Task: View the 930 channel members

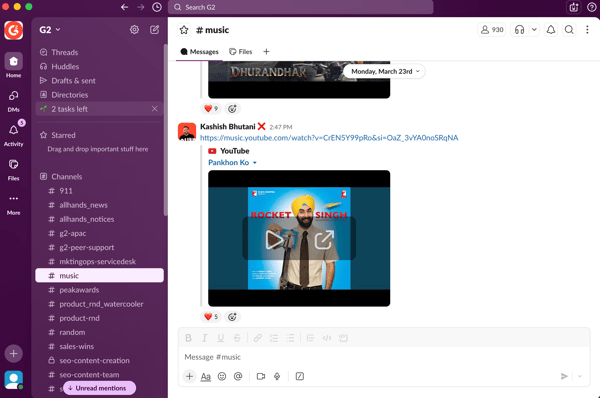Action: [x=492, y=29]
